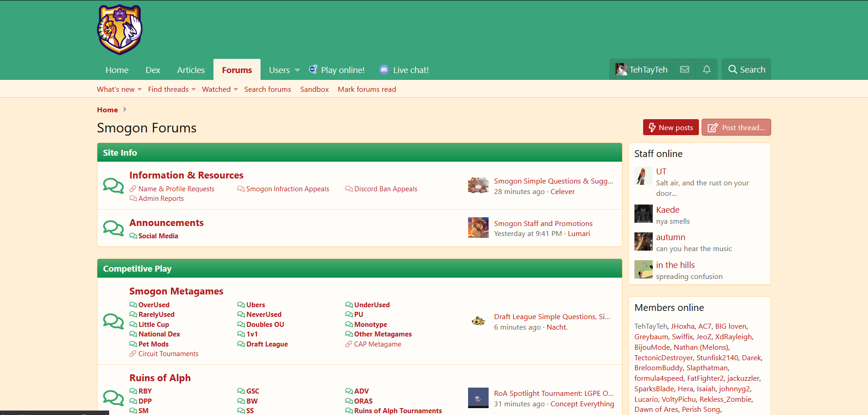Open Circuit Tournaments link

168,354
